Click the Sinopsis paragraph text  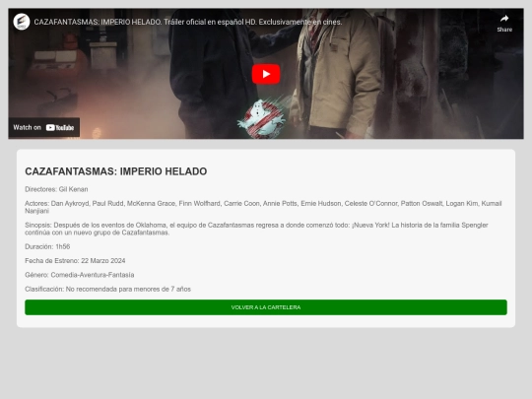click(x=256, y=229)
